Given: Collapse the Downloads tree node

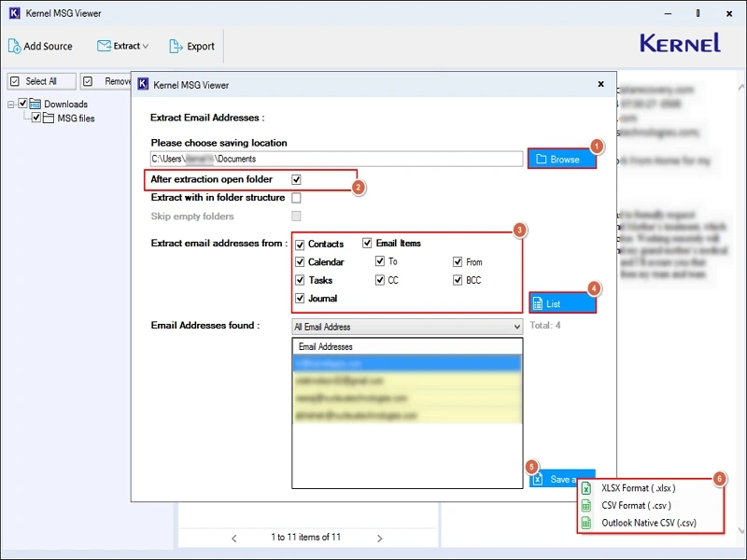Looking at the screenshot, I should click(11, 104).
